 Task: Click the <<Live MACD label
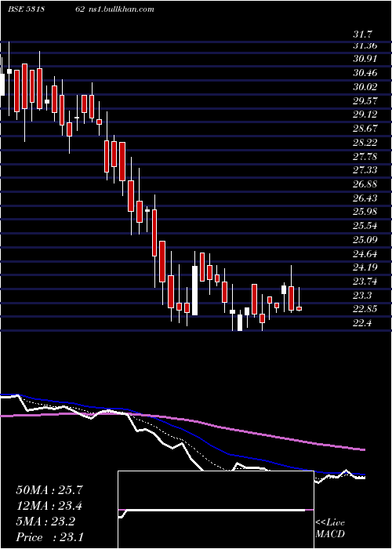(330, 528)
